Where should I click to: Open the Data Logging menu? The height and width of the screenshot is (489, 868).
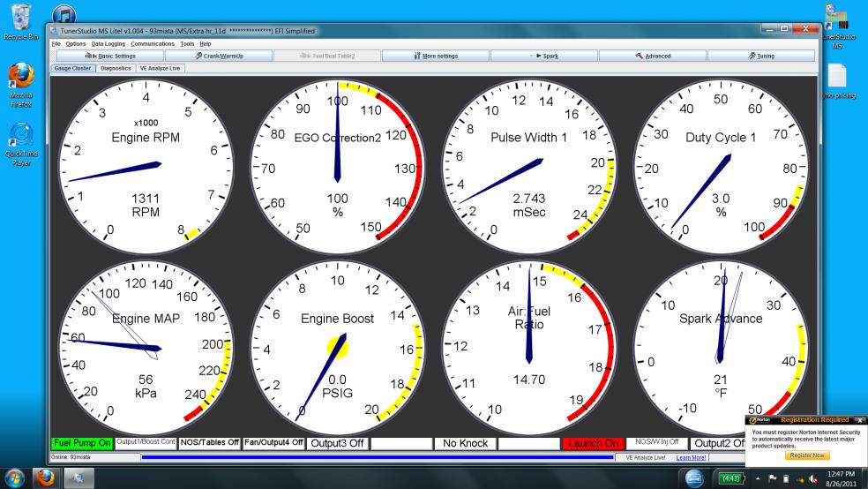click(x=108, y=43)
